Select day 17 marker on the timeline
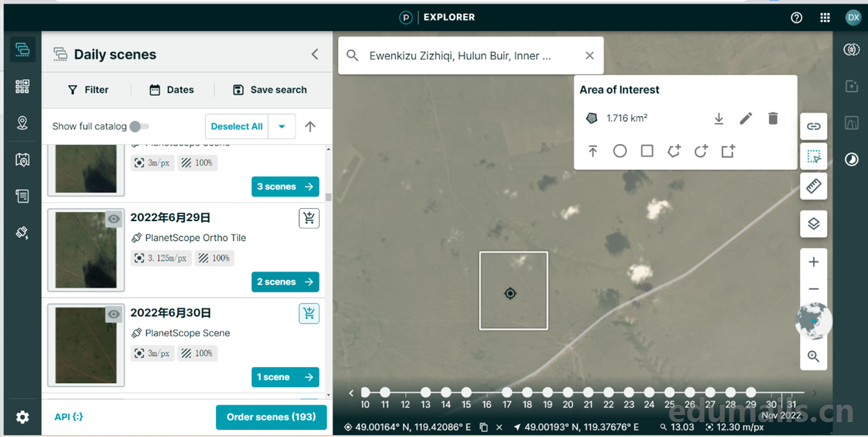Screen dimensions: 868x437 507,392
